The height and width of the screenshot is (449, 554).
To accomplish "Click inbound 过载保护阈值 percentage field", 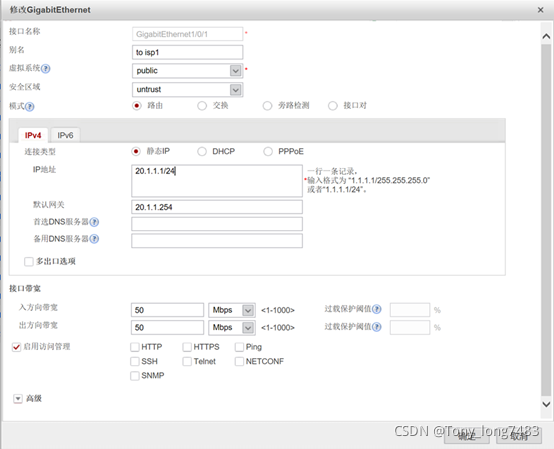I will (x=410, y=310).
